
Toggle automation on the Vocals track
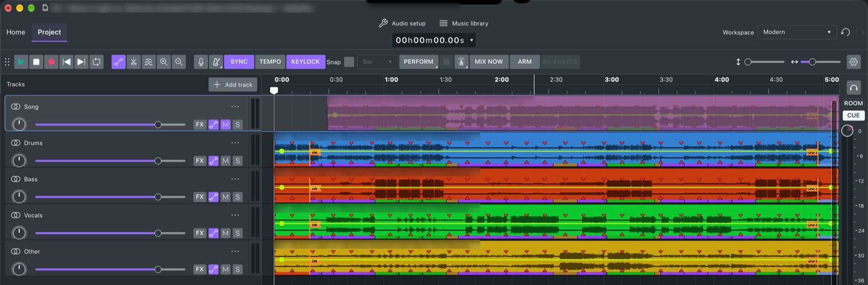[213, 233]
